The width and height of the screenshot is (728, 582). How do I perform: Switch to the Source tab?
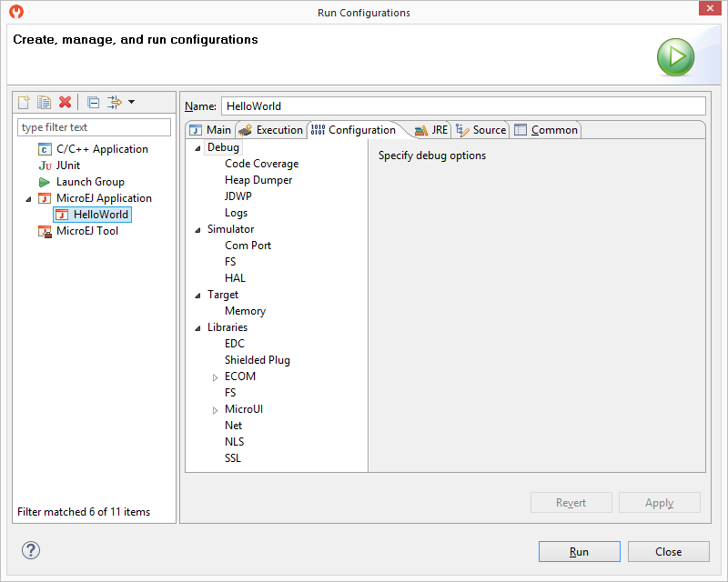point(481,130)
